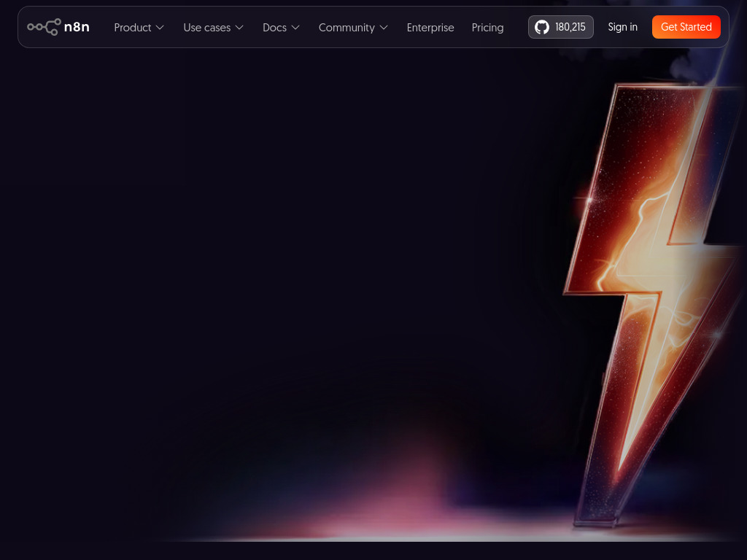
Task: Click the n8n wordmark text
Action: (77, 27)
